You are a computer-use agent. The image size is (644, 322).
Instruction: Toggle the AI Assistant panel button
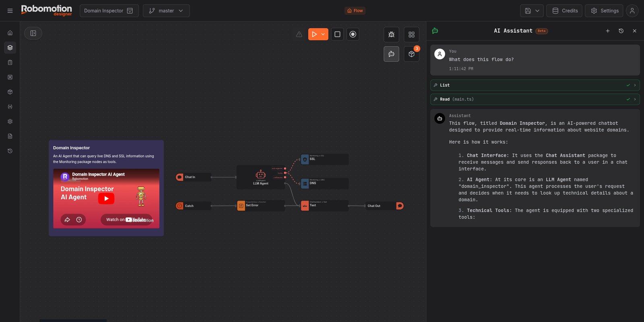pos(391,54)
